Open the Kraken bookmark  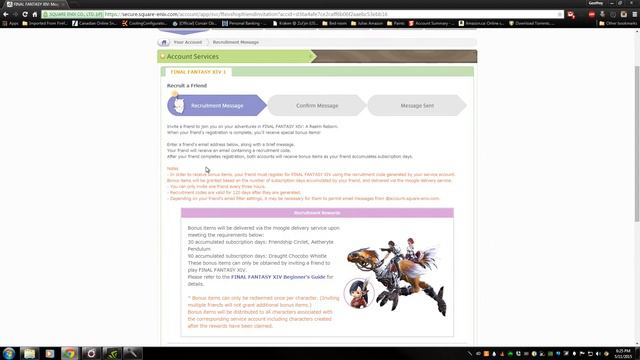tap(295, 23)
